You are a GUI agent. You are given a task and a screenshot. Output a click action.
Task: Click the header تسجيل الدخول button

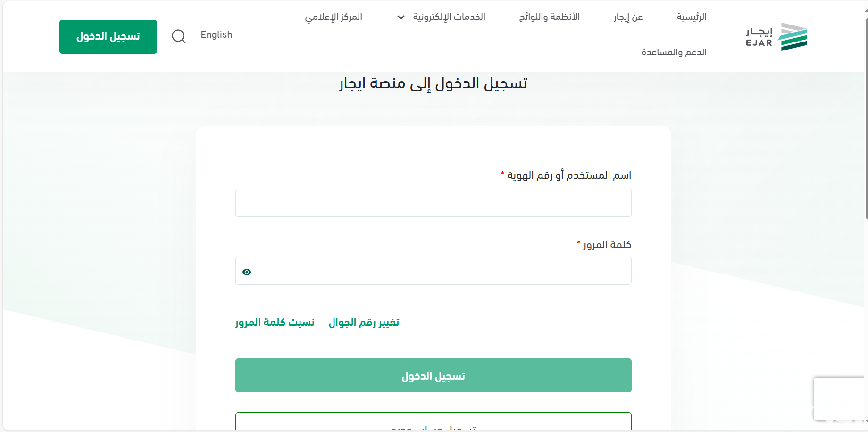click(108, 37)
